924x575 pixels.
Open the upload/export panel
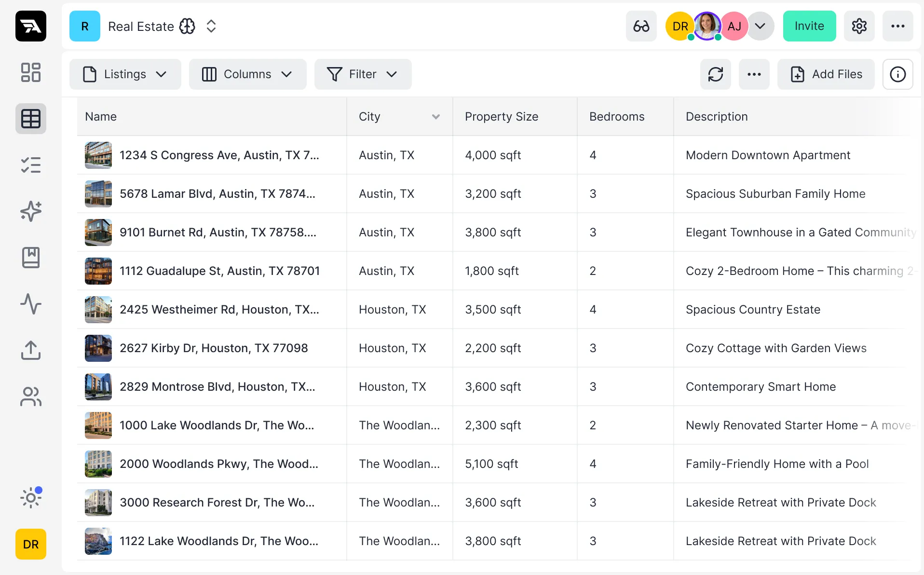pos(30,350)
